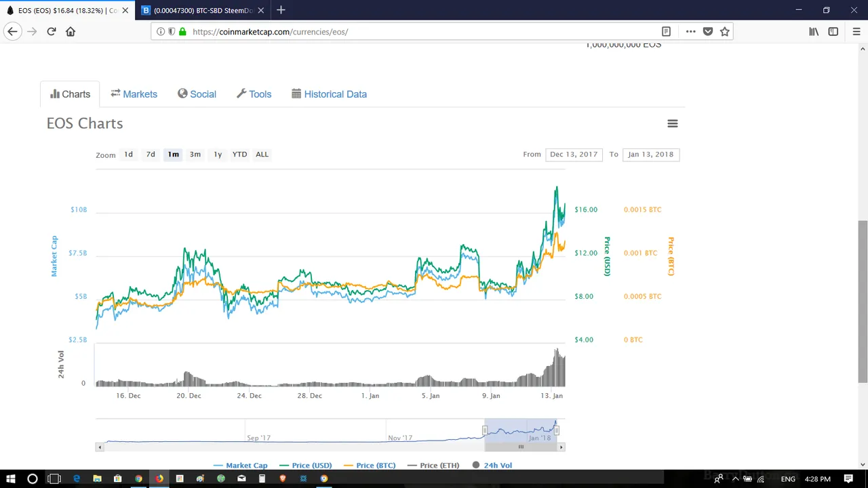Image resolution: width=868 pixels, height=488 pixels.
Task: Click navigator left range handle
Action: (x=485, y=430)
